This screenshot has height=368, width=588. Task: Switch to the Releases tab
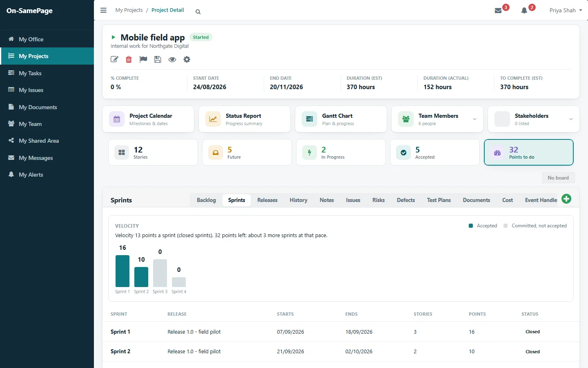[x=267, y=200]
